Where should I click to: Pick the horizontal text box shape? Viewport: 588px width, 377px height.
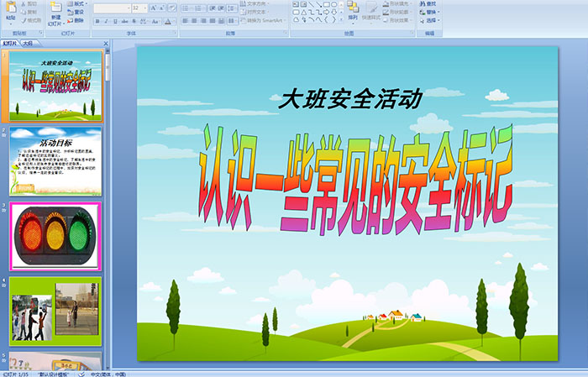(x=296, y=4)
